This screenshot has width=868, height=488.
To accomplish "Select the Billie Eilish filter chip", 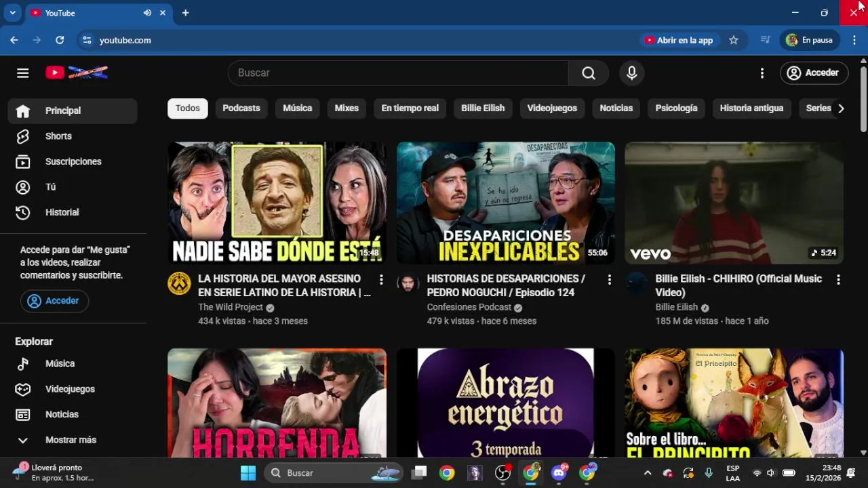I will 483,108.
